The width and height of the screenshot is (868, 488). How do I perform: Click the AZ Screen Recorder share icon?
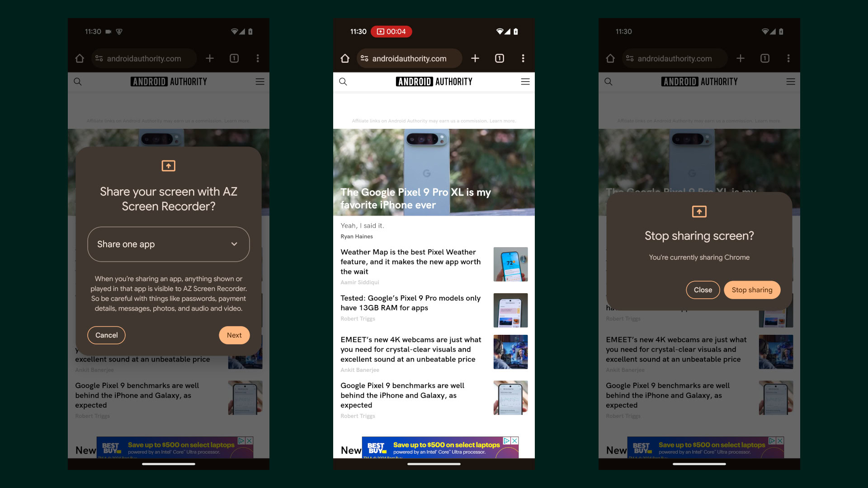pos(169,166)
